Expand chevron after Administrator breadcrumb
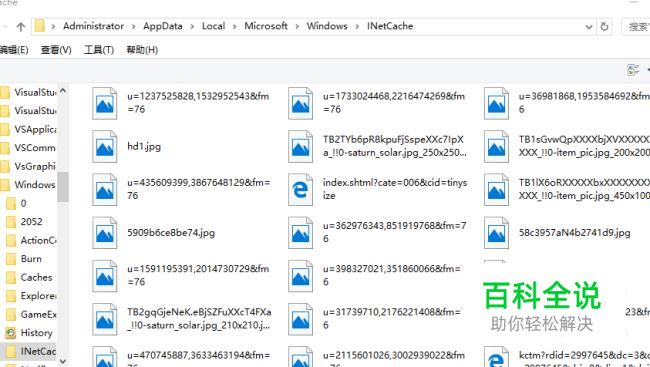 [x=133, y=27]
